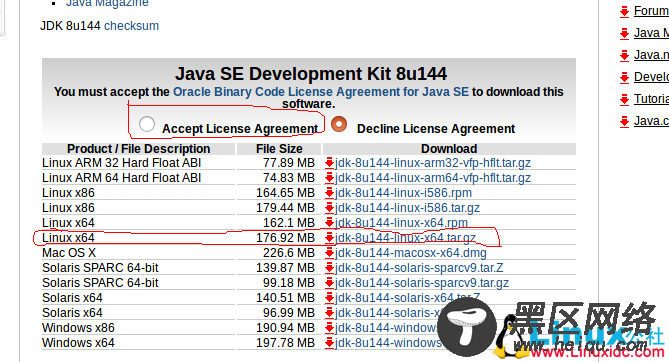This screenshot has width=669, height=362.
Task: Download jdk-8u144-solaris-sparcv9.tar.gz
Action: 422,283
